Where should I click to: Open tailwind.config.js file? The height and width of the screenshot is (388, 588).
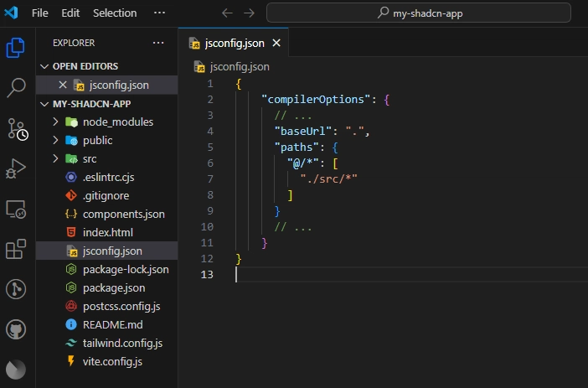[107, 343]
